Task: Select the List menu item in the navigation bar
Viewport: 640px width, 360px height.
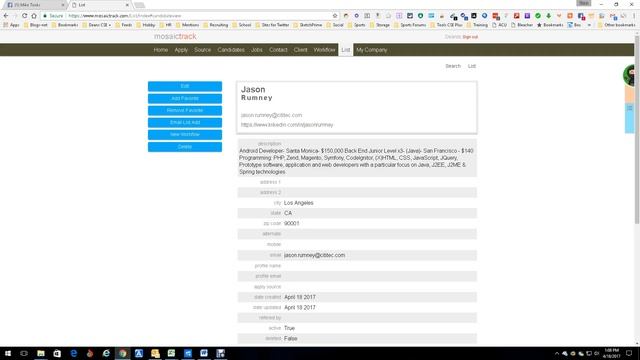Action: [x=346, y=50]
